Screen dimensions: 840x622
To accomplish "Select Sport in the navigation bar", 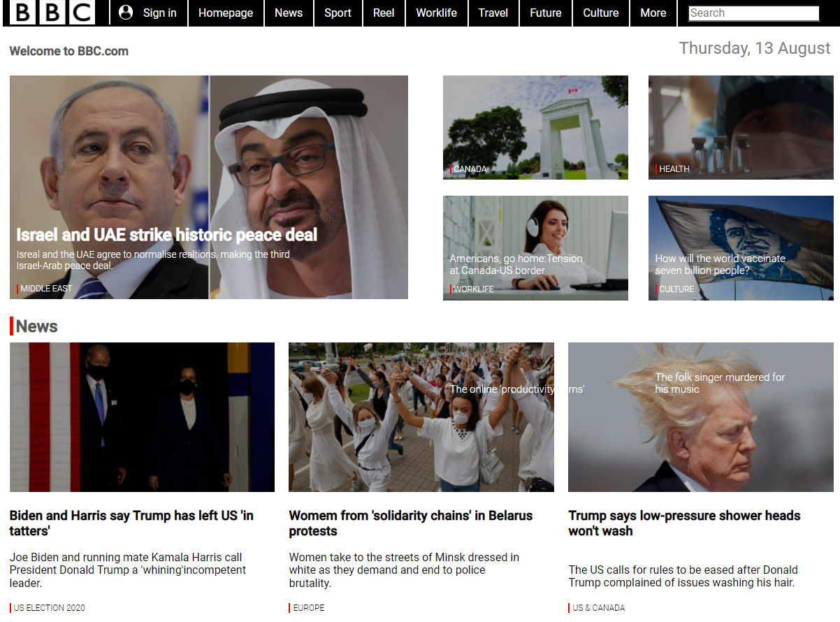I will [338, 13].
